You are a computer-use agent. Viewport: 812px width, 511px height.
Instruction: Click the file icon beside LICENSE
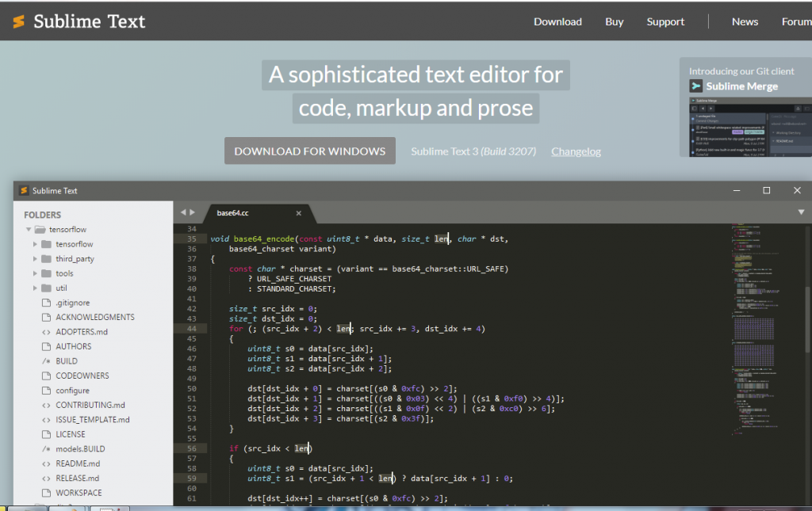tap(46, 434)
